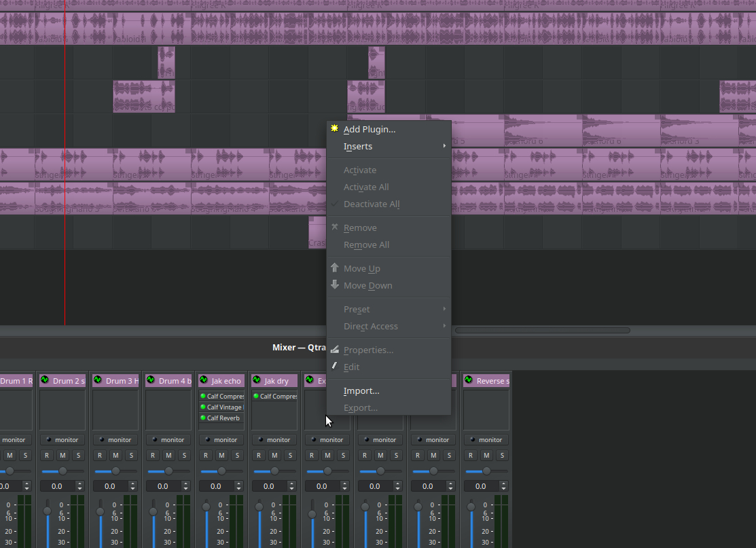Click the Drum 4 gain value field
This screenshot has width=756, height=548.
pyautogui.click(x=163, y=486)
